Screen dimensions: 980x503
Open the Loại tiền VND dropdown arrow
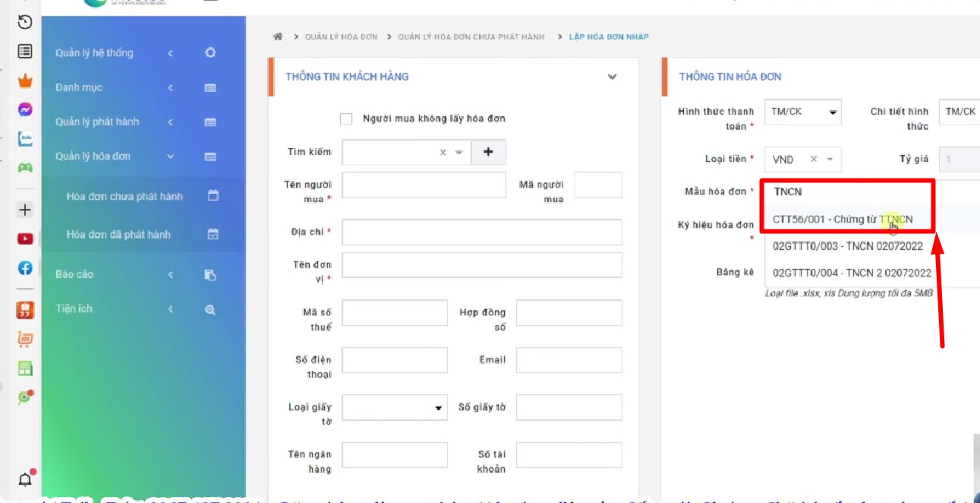coord(830,160)
